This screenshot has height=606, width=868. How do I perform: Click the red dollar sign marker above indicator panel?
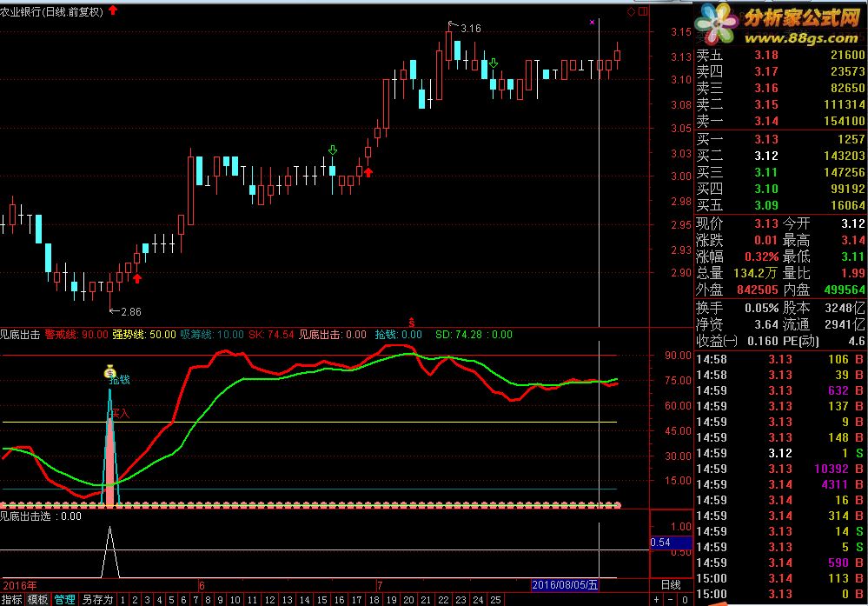[411, 323]
